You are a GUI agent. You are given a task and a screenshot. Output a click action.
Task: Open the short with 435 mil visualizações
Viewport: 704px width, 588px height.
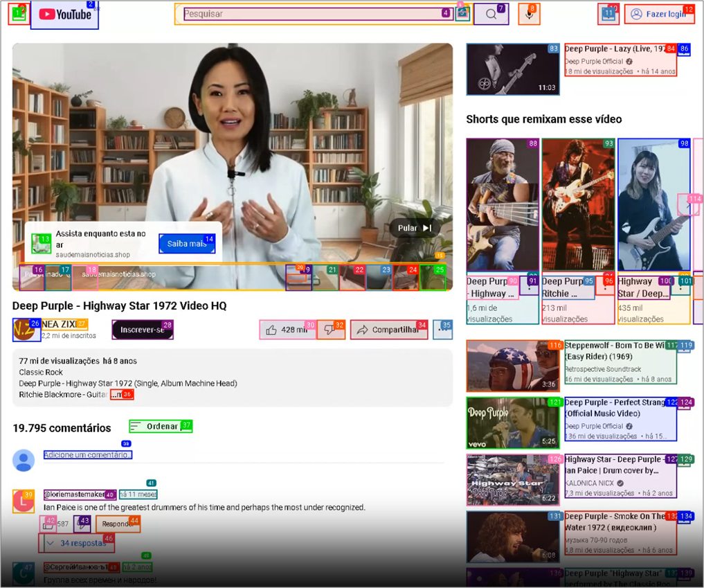(653, 204)
